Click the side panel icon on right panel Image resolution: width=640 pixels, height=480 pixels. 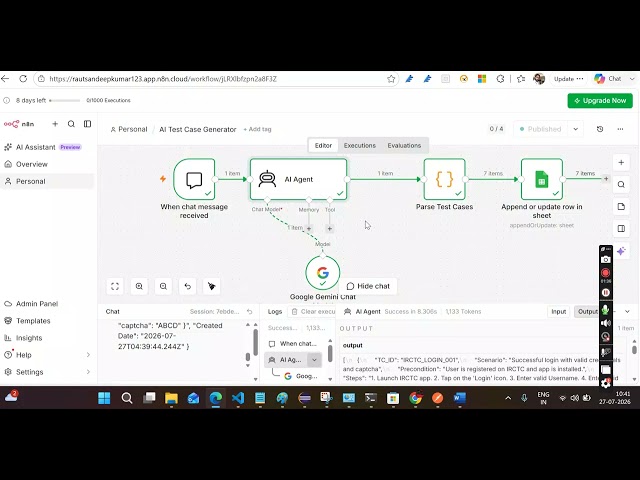[x=621, y=229]
